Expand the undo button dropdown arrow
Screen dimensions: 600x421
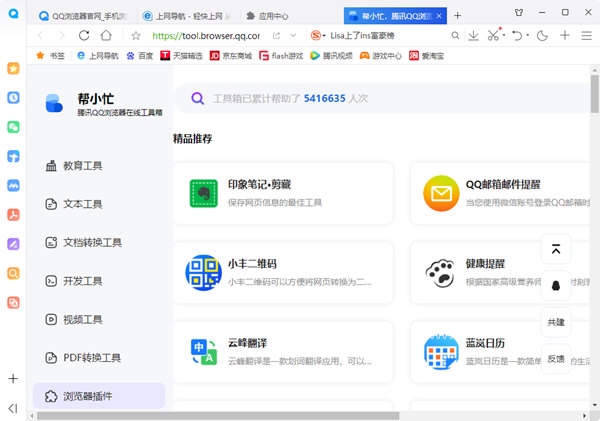point(528,35)
